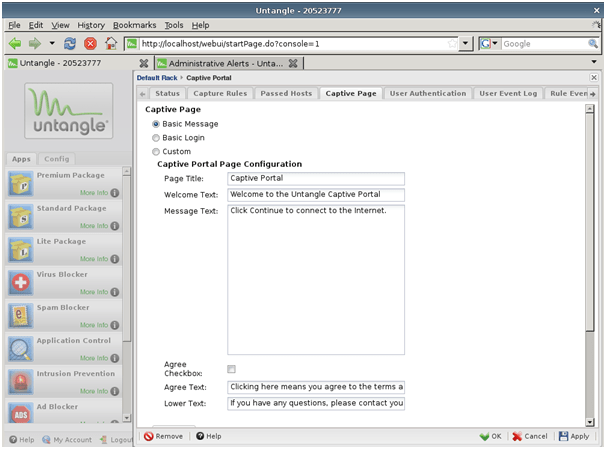The height and width of the screenshot is (449, 606).
Task: Choose the Custom captive page option
Action: pos(155,152)
